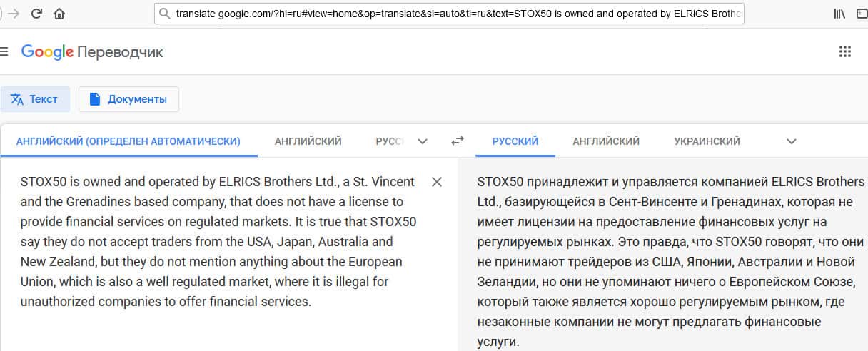Clear the source text with X

437,182
